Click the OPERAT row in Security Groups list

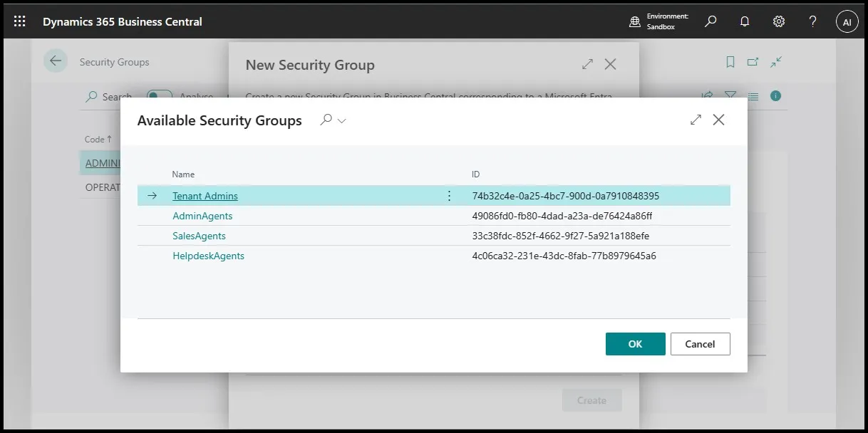103,187
